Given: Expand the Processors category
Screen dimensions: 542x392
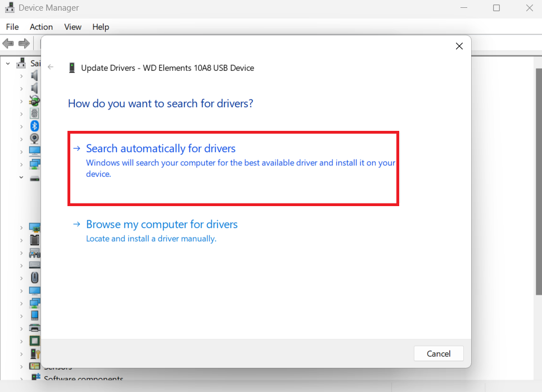Looking at the screenshot, I should point(21,341).
